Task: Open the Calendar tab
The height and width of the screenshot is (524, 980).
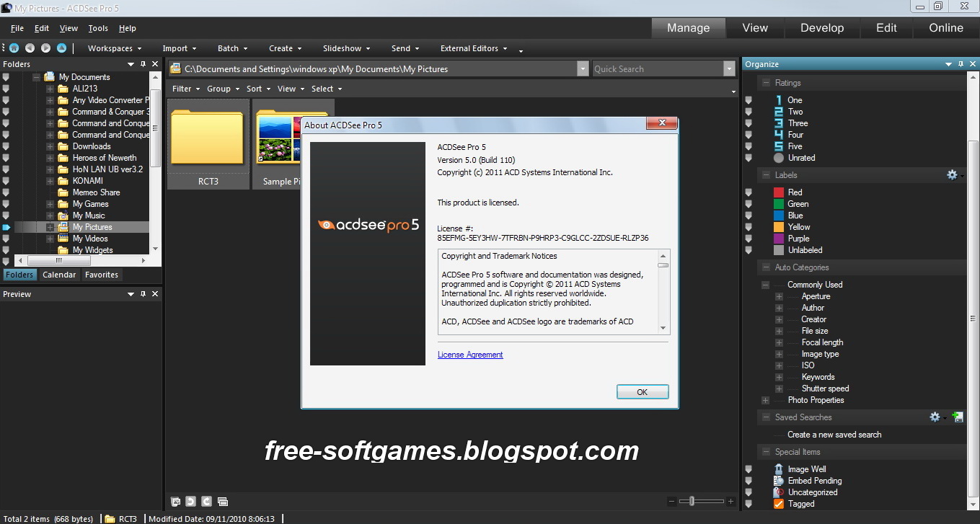Action: (59, 275)
